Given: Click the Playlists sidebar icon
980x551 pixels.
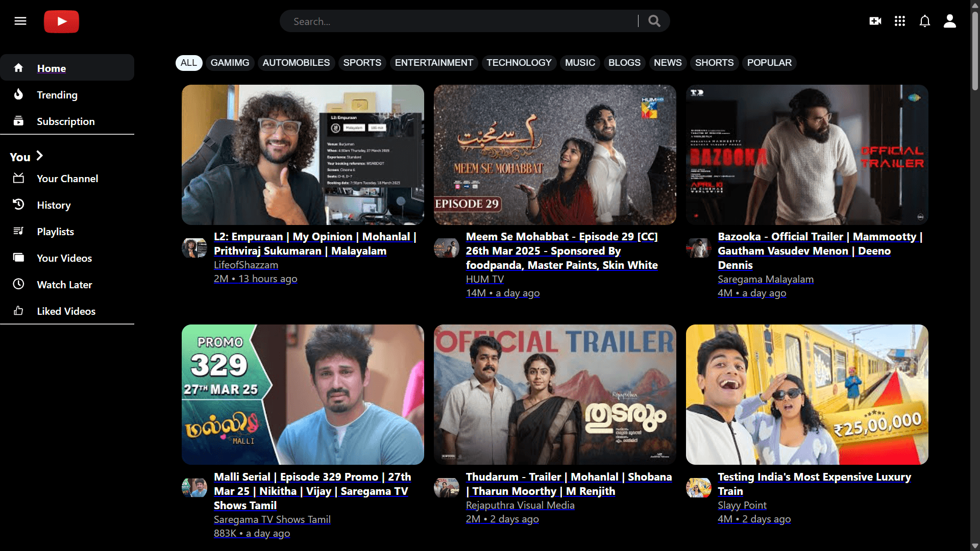Looking at the screenshot, I should pyautogui.click(x=18, y=231).
